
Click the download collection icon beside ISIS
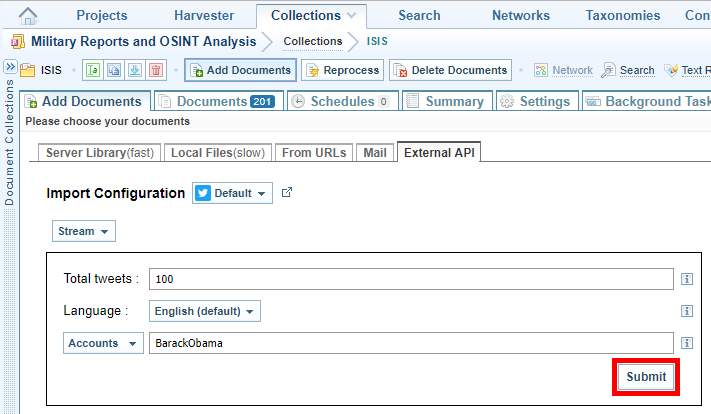[135, 70]
